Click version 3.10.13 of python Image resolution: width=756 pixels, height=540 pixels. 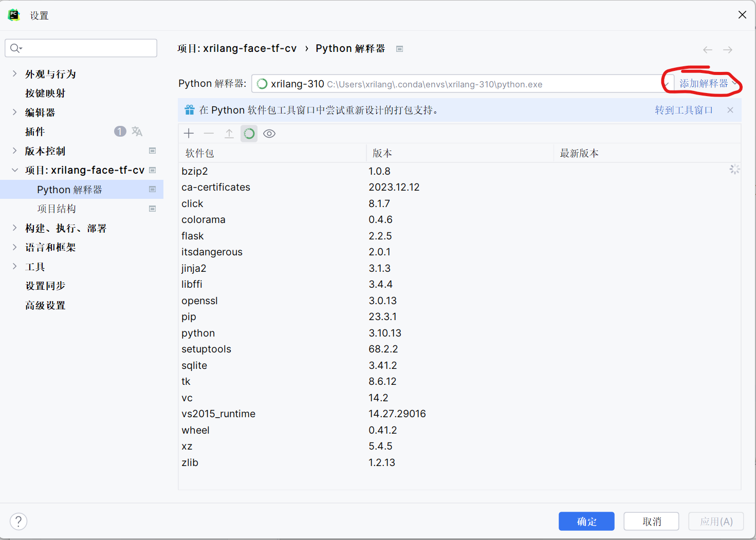385,333
